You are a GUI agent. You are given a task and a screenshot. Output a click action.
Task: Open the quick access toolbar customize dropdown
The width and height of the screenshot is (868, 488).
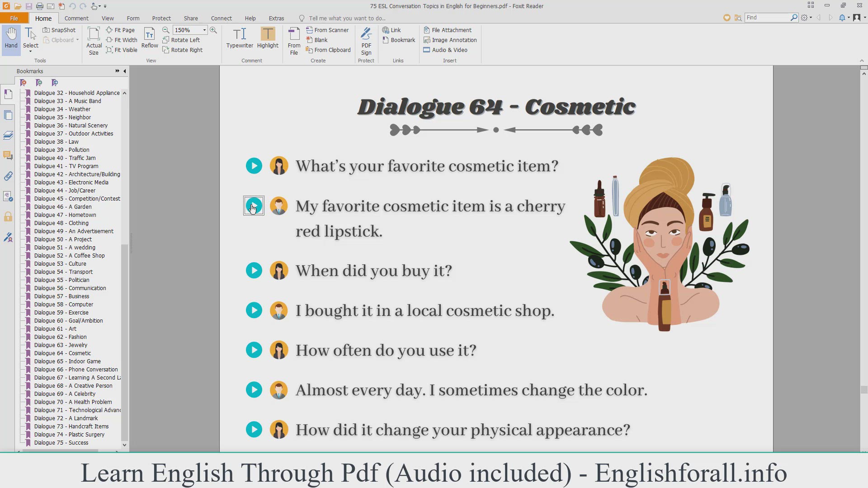coord(105,6)
